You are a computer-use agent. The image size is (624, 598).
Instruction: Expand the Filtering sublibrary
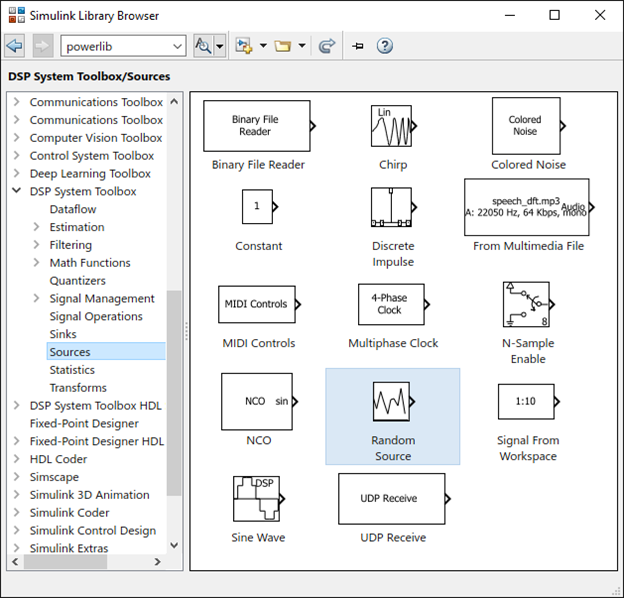36,245
